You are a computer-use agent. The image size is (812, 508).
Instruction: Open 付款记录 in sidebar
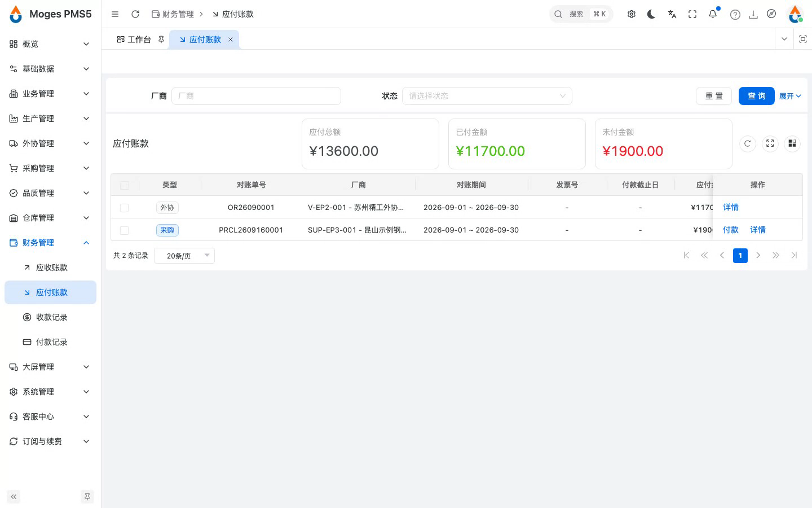(x=50, y=342)
